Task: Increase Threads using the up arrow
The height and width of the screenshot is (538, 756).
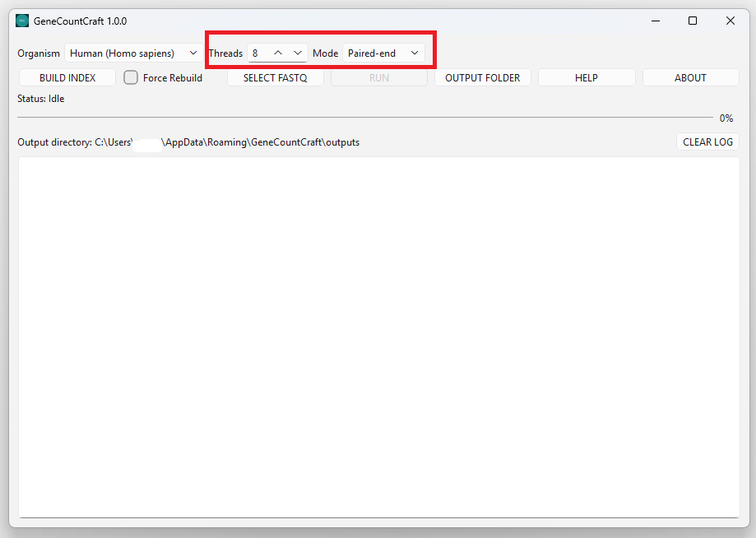Action: click(278, 53)
